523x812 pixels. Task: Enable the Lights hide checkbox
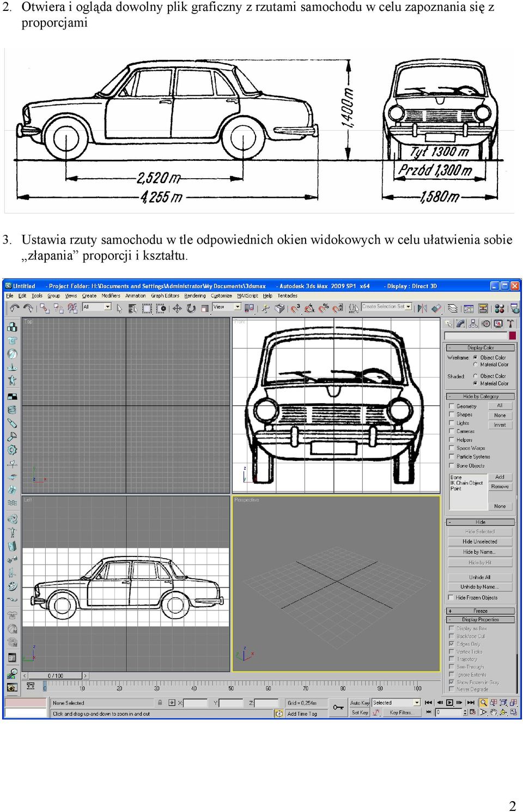(x=452, y=423)
